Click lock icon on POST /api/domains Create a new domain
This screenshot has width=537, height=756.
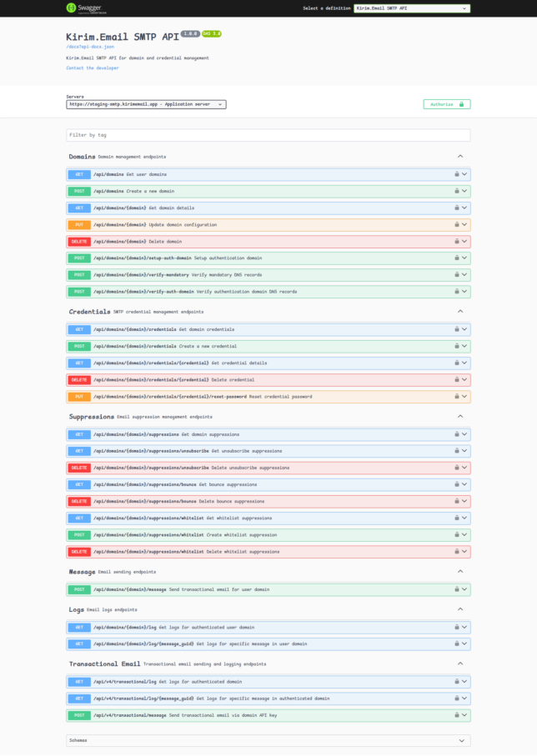[x=456, y=191]
